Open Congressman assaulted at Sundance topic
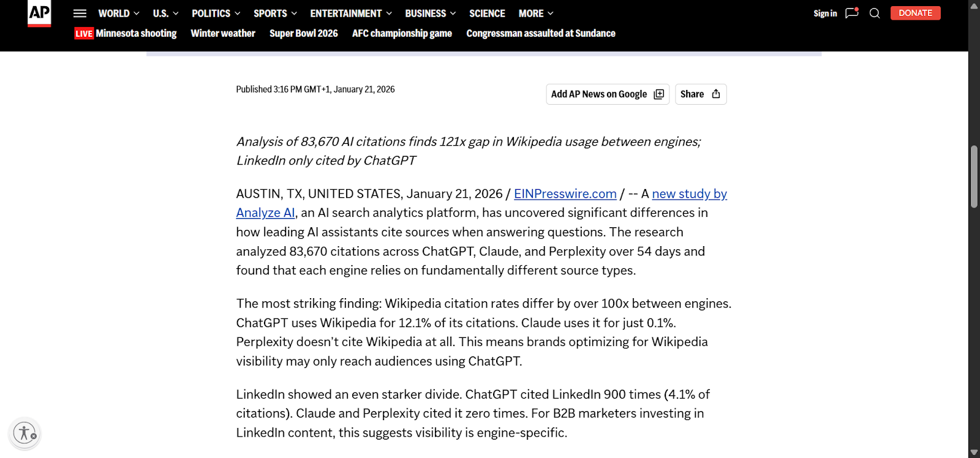 (x=541, y=33)
